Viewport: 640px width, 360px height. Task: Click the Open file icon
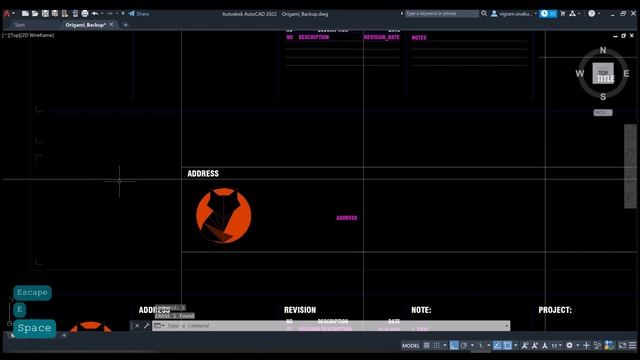(x=35, y=13)
